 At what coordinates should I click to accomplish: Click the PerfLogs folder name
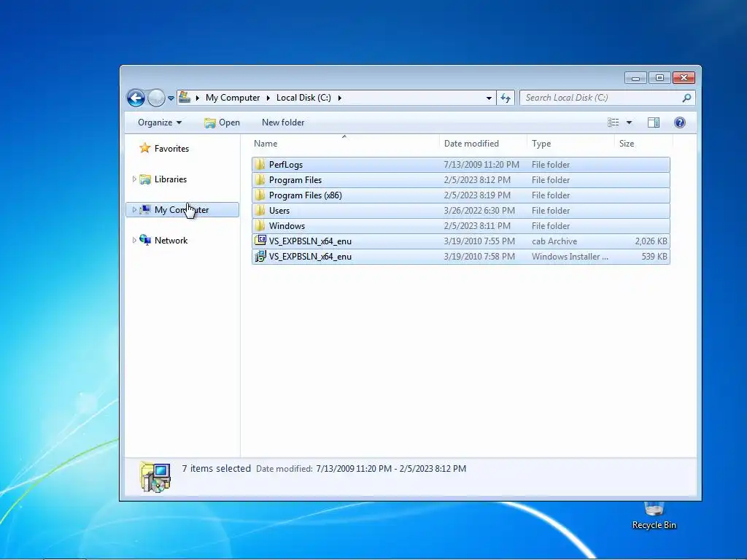tap(286, 165)
